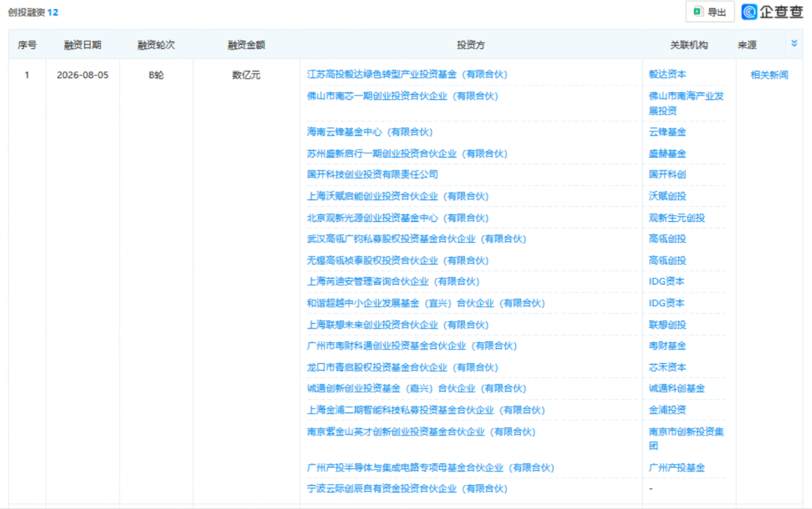Open the 相关新闻 source link
812x509 pixels.
tap(769, 74)
